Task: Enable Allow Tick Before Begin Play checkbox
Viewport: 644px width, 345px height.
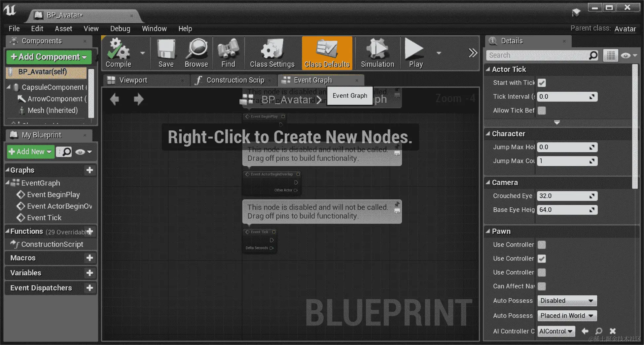Action: tap(542, 111)
